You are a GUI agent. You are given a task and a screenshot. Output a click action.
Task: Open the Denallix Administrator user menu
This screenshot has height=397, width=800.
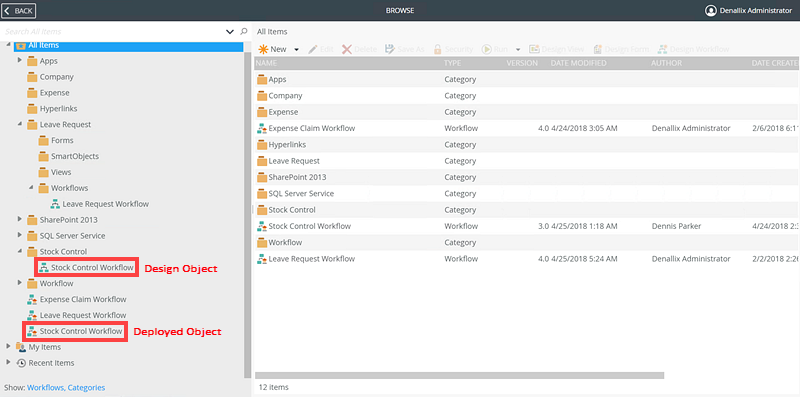pos(748,10)
